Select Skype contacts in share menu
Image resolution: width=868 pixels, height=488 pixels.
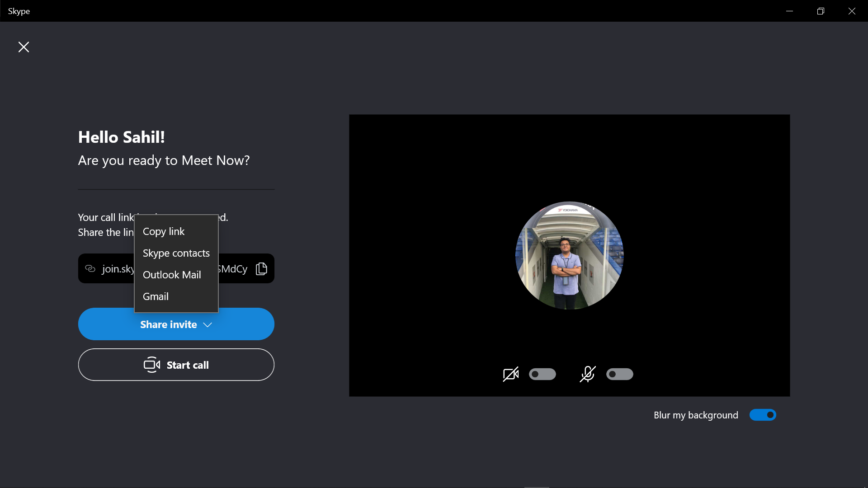point(176,253)
